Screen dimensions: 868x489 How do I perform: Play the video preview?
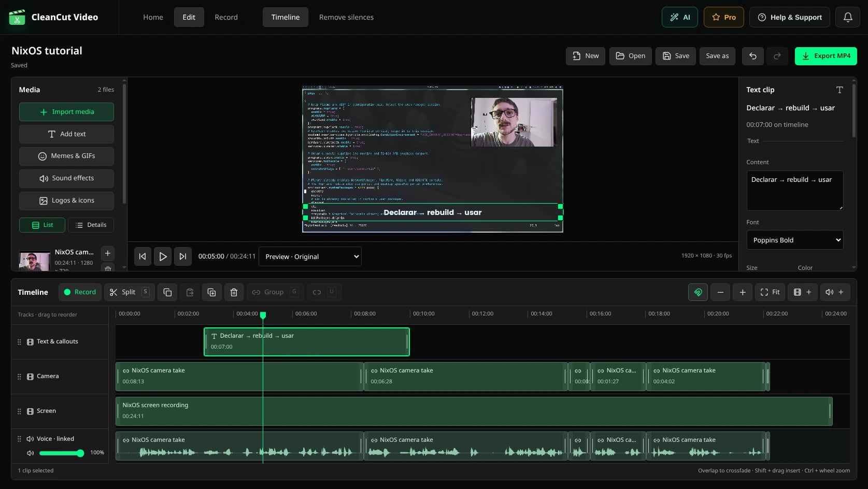click(163, 256)
